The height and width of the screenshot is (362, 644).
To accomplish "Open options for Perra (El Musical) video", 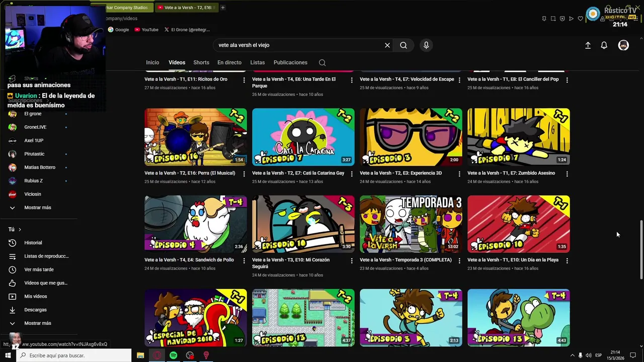I will pos(244,174).
